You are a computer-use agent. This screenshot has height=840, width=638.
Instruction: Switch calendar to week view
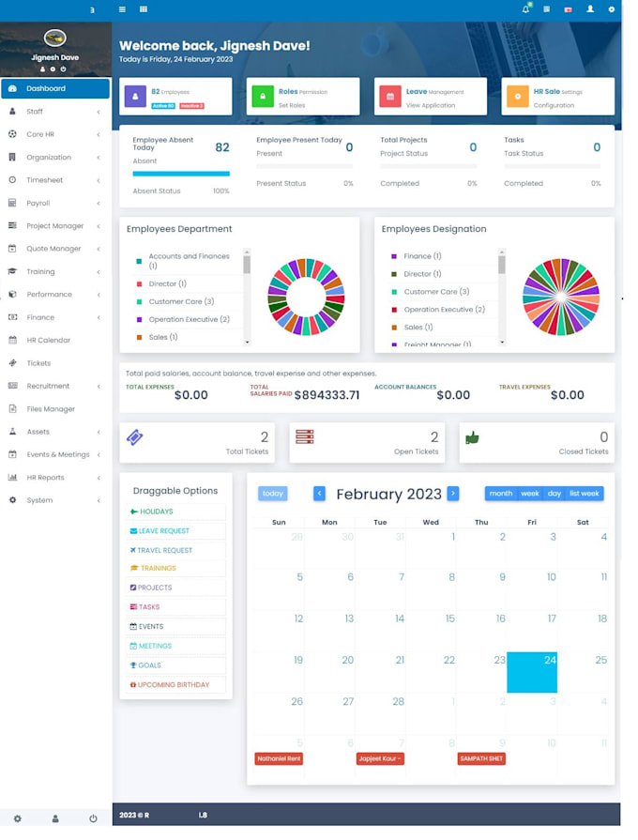point(530,494)
